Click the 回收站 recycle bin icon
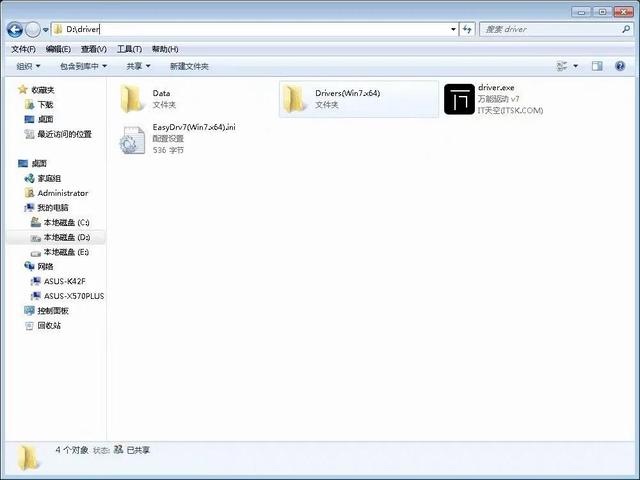 (29, 326)
